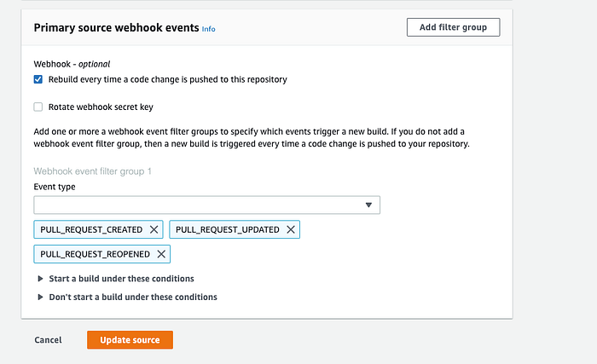
Task: Open the Info link next to heading
Action: point(208,29)
